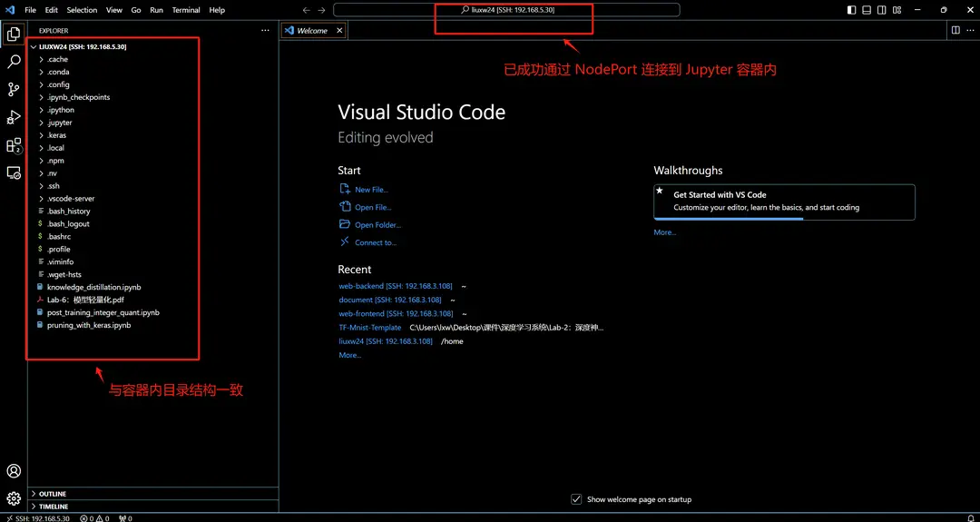Click the Open Folder... link
Image resolution: width=980 pixels, height=522 pixels.
click(x=377, y=225)
